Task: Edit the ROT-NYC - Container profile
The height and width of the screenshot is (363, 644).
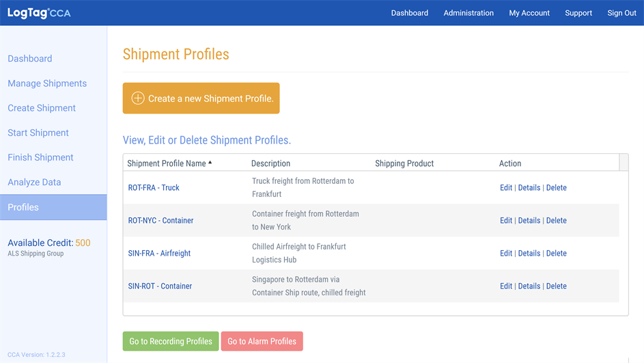Action: (506, 220)
